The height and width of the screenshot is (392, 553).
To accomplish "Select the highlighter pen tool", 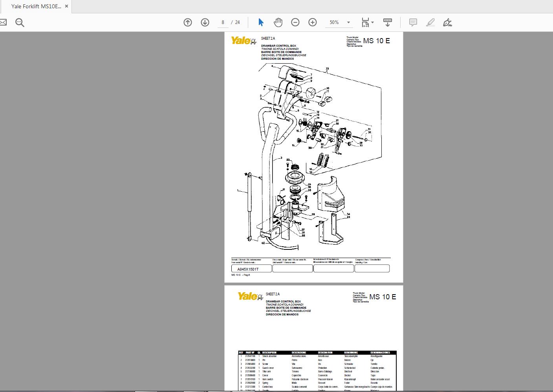I will point(430,22).
